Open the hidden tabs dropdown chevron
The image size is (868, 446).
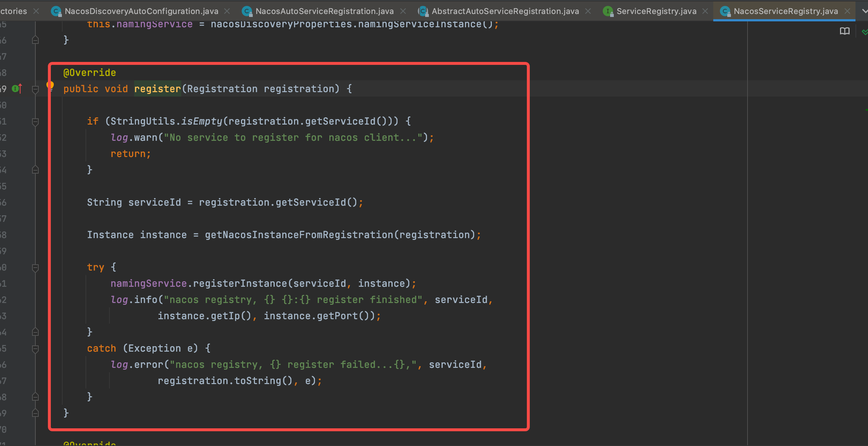pyautogui.click(x=865, y=11)
